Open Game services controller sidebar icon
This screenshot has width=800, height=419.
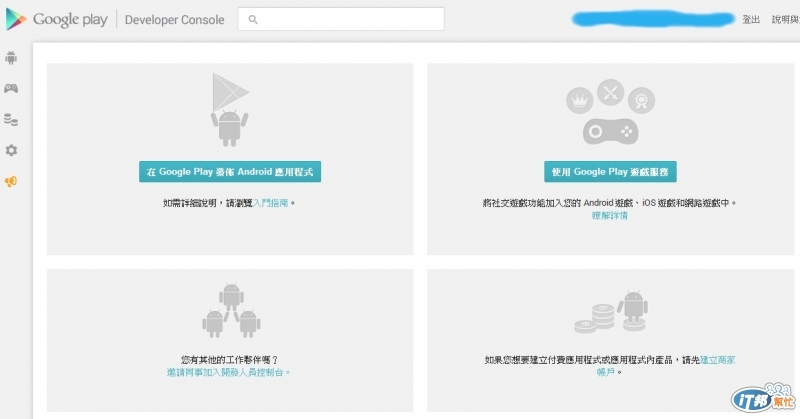[11, 88]
